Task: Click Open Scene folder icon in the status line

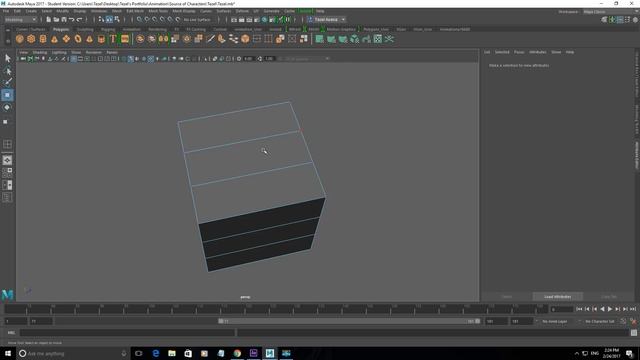Action: click(x=56, y=20)
